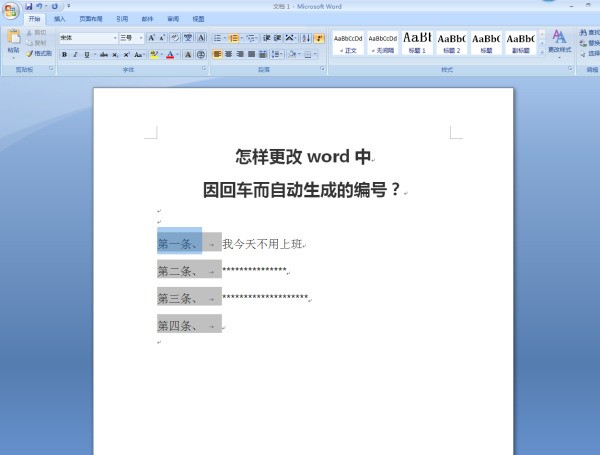Paste from clipboard using 粘贴 icon
This screenshot has height=455, width=600.
coord(13,41)
